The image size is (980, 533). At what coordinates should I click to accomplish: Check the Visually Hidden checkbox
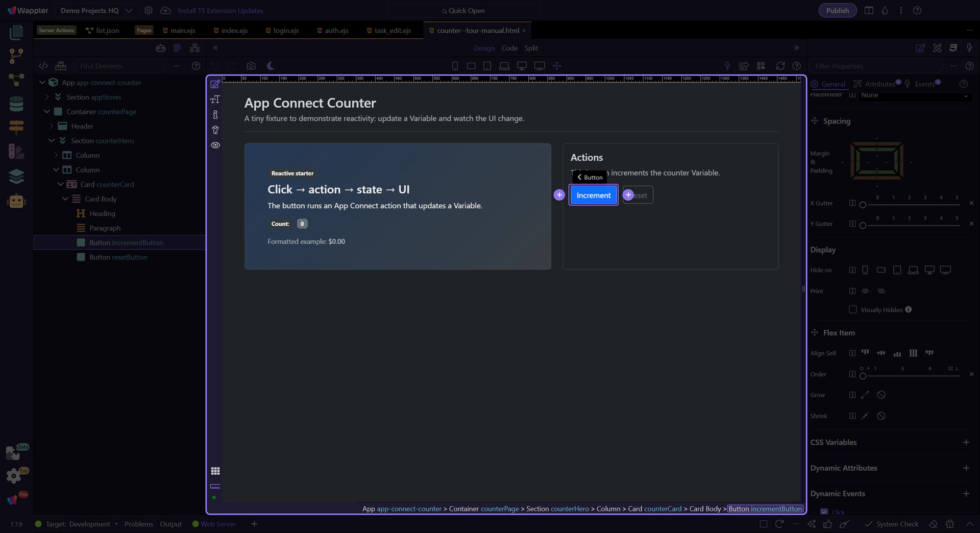click(x=852, y=309)
